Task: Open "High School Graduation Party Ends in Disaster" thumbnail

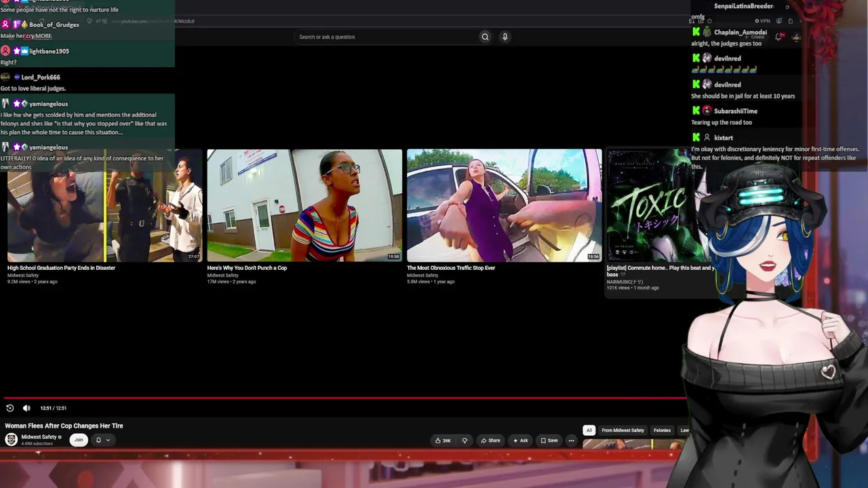Action: click(104, 205)
